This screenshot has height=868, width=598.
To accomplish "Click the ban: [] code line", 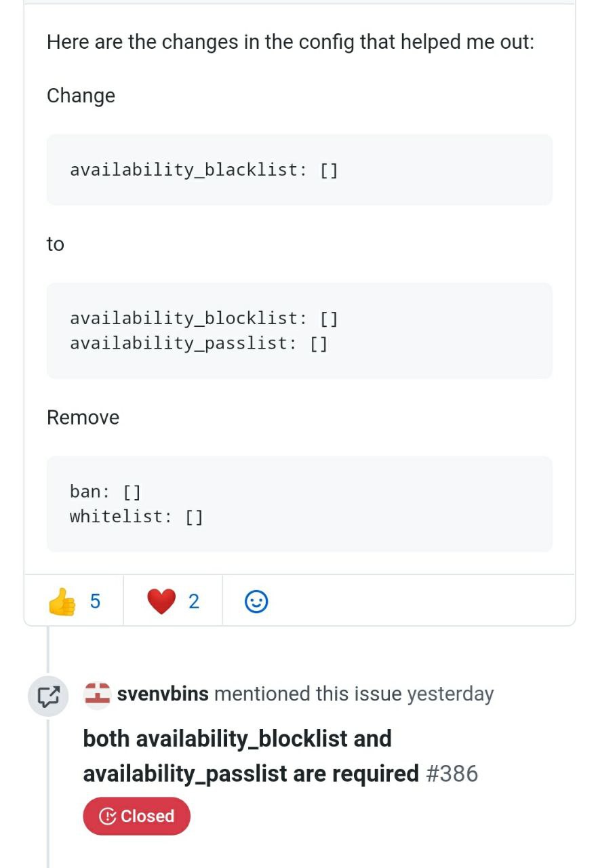I will pos(105,492).
